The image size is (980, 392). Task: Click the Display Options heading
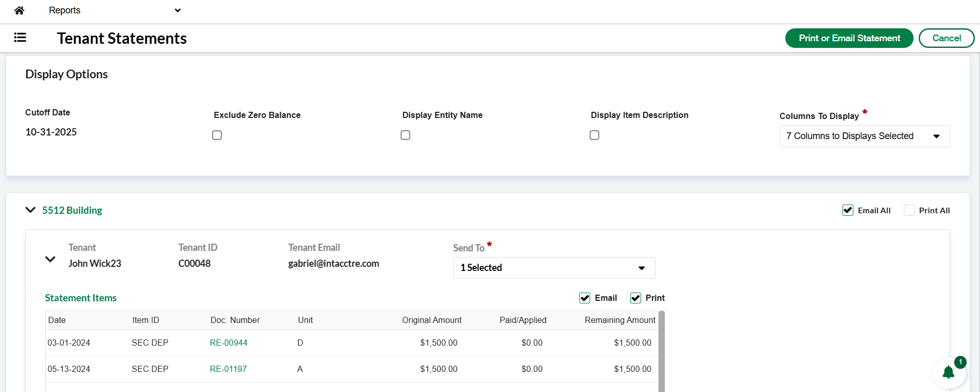point(66,74)
